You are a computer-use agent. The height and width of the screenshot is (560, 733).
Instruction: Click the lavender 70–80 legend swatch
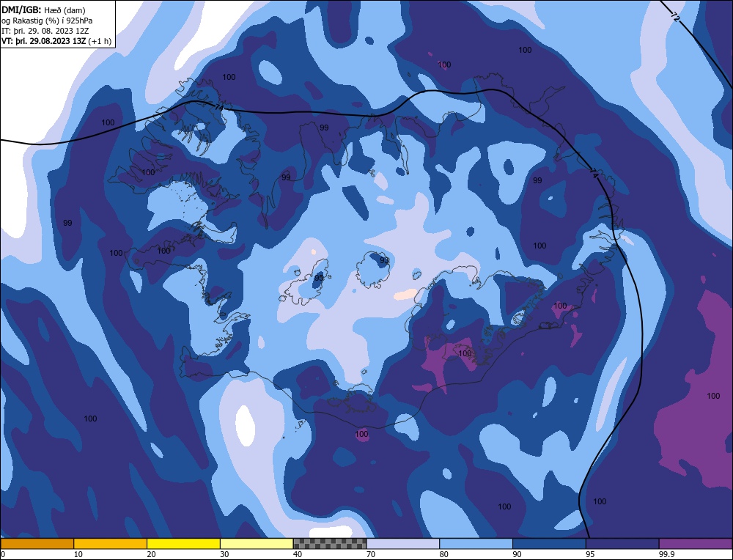(403, 543)
